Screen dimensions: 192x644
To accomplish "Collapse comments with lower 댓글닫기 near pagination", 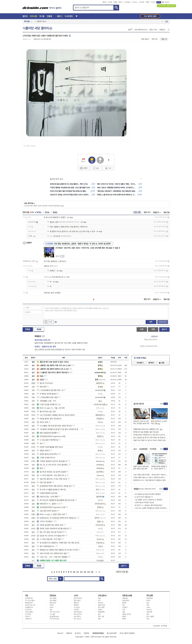I will click(x=157, y=299).
